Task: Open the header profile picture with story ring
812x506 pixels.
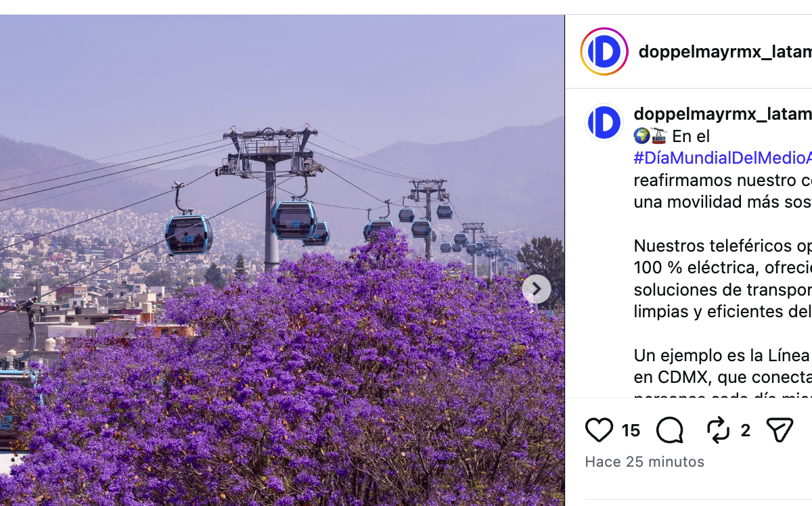Action: coord(604,51)
